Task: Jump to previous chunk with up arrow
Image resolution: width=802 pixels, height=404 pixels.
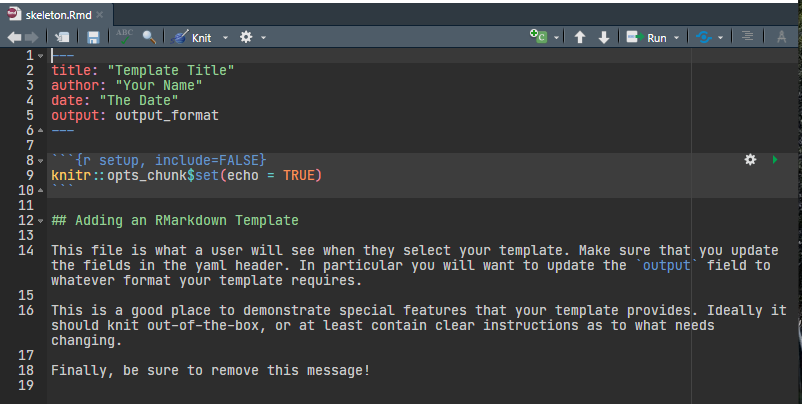Action: click(x=580, y=37)
